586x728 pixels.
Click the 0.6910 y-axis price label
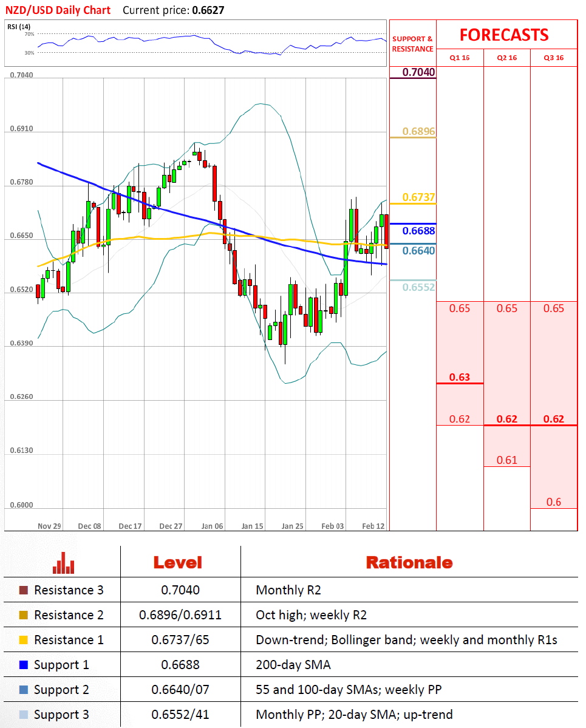[x=22, y=129]
